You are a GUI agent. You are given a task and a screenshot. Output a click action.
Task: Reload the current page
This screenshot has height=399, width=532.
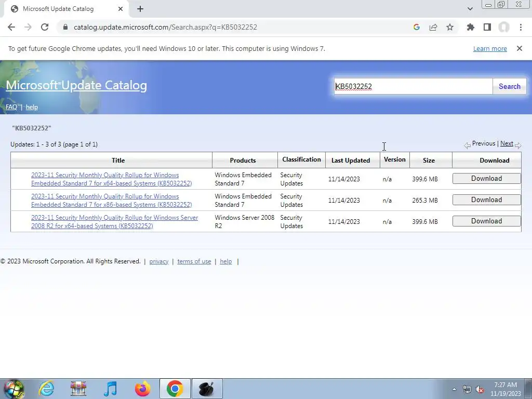[x=45, y=27]
